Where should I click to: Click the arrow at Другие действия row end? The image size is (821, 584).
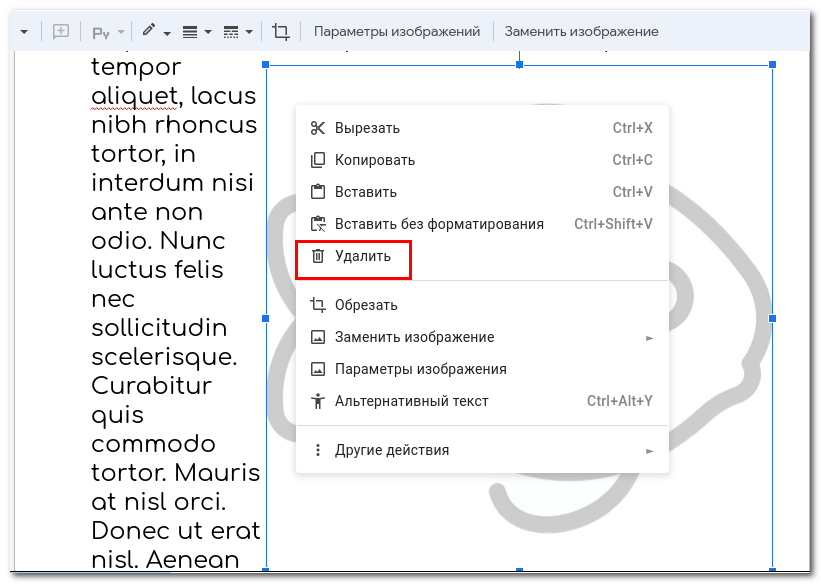[649, 451]
